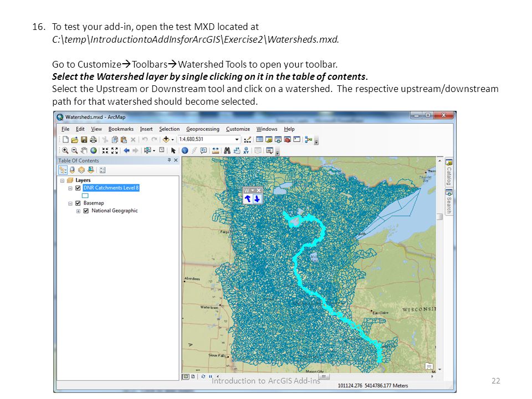Select the Zoom Out magnifier tool
Screen dimensions: 532x399
tap(75, 151)
